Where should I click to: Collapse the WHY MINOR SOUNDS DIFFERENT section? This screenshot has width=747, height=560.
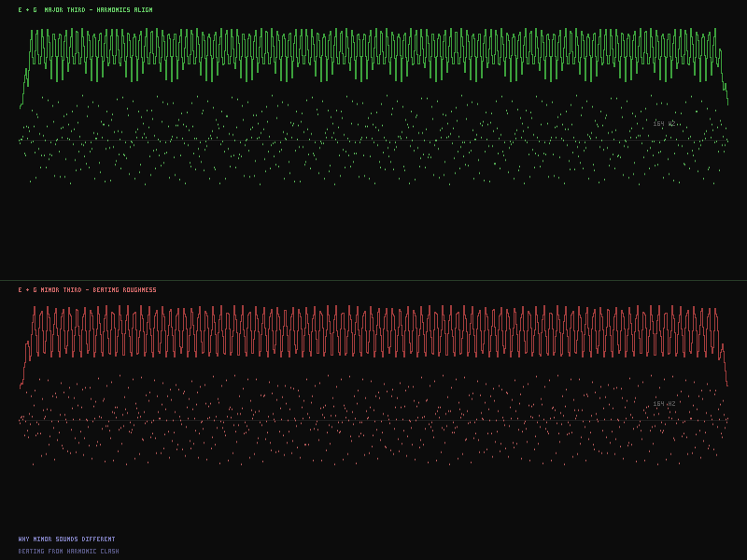coord(65,539)
